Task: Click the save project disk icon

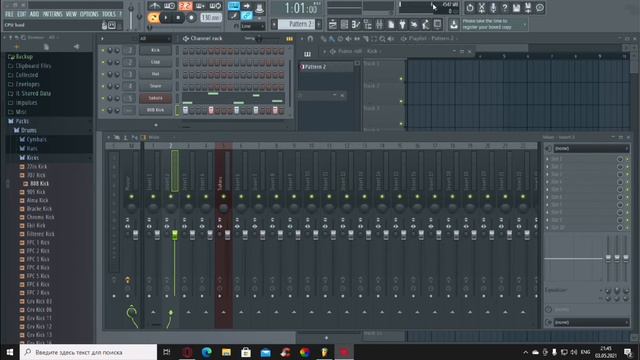Action: [516, 7]
